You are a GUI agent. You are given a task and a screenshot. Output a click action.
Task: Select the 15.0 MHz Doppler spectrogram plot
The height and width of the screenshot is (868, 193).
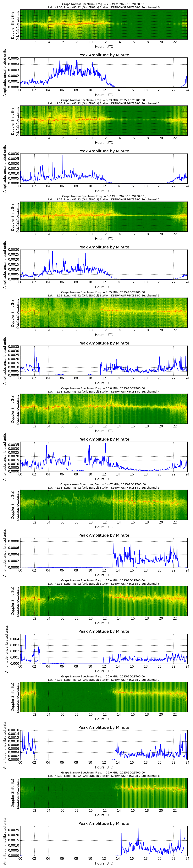(104, 600)
